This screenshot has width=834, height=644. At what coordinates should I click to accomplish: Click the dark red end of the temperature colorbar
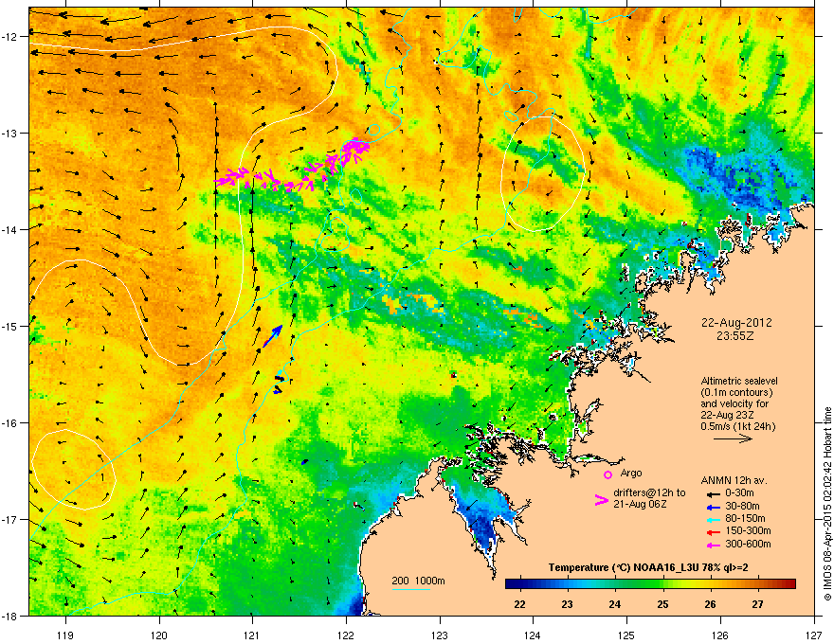coord(789,584)
